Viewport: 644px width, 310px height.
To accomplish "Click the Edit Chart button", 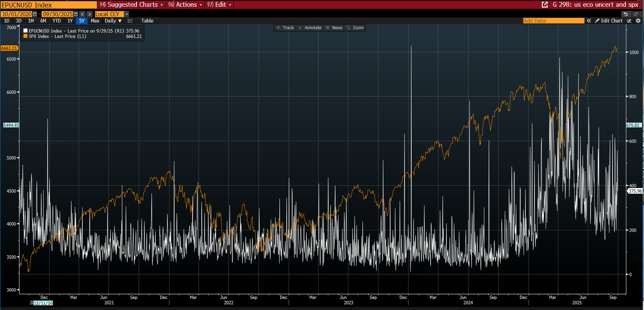I will click(x=609, y=21).
